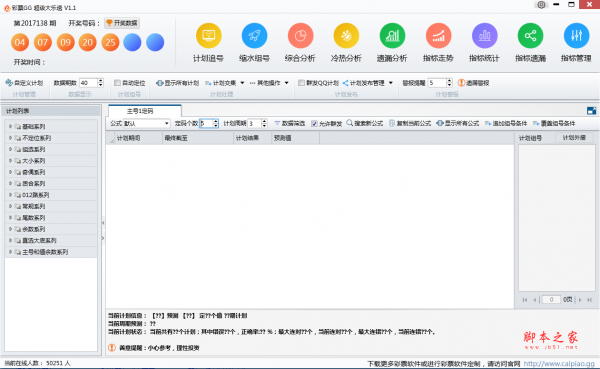
Task: Expand 基础系列 tree node
Action: click(10, 126)
